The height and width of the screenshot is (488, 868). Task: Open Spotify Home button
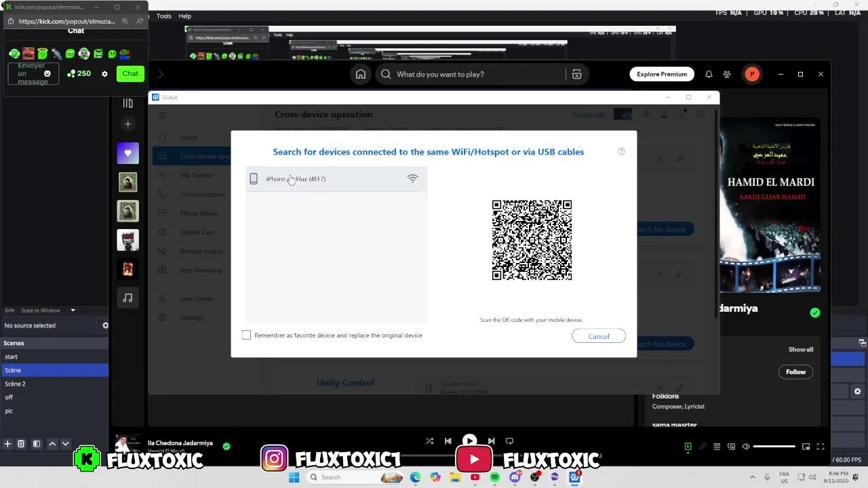click(361, 74)
